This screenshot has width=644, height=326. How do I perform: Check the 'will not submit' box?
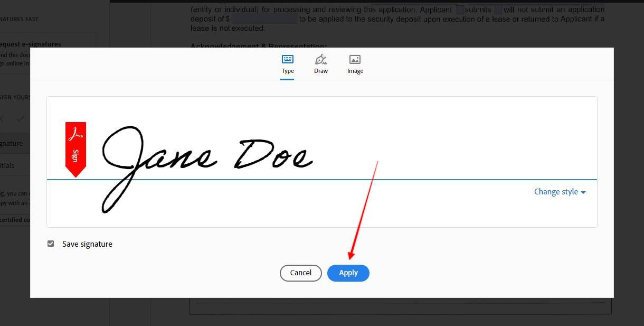[498, 10]
